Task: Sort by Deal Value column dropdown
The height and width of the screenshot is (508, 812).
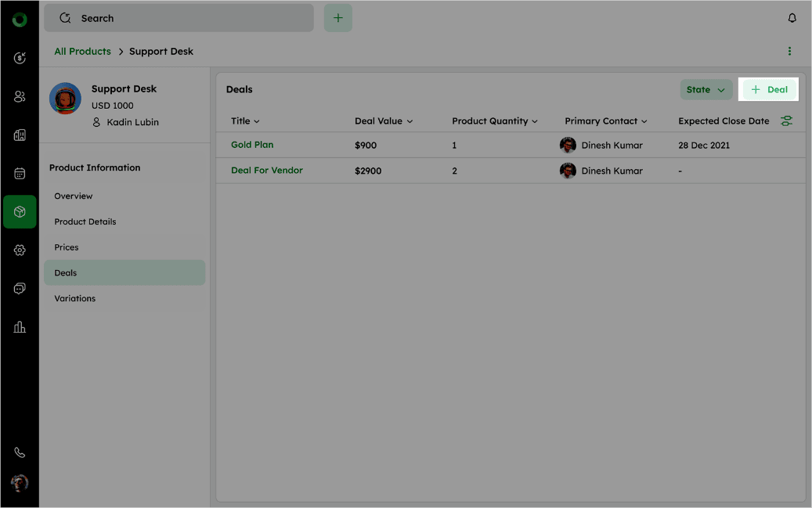Action: (383, 121)
